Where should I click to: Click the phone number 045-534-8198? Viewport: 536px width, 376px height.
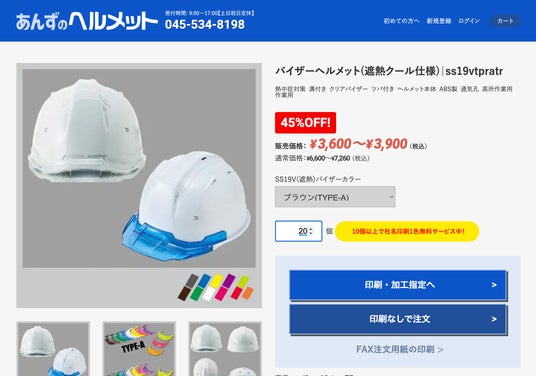205,24
